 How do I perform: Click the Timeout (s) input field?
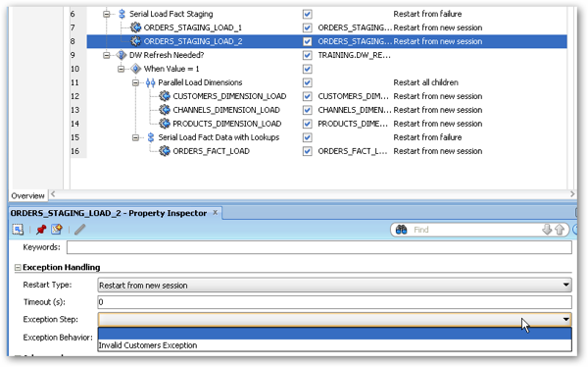(x=334, y=302)
